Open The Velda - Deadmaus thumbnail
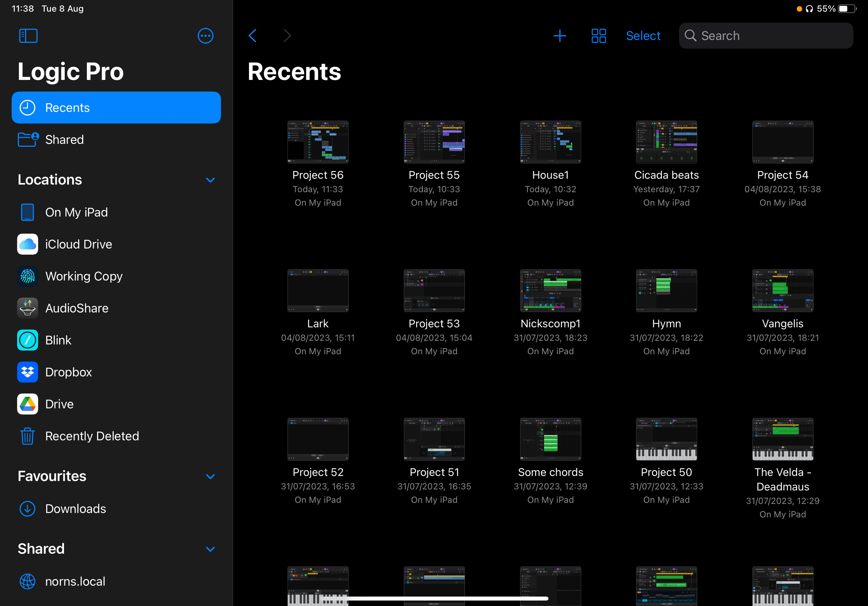 coord(783,439)
